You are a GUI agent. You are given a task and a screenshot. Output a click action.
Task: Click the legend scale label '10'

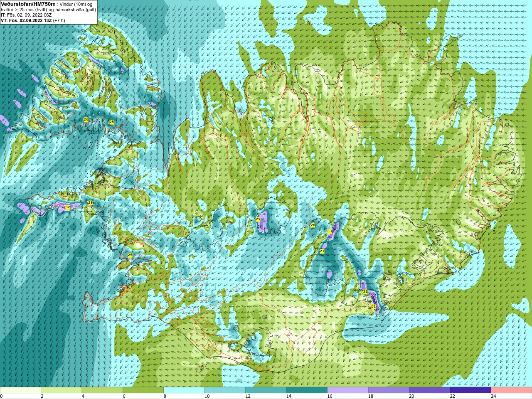click(x=207, y=396)
